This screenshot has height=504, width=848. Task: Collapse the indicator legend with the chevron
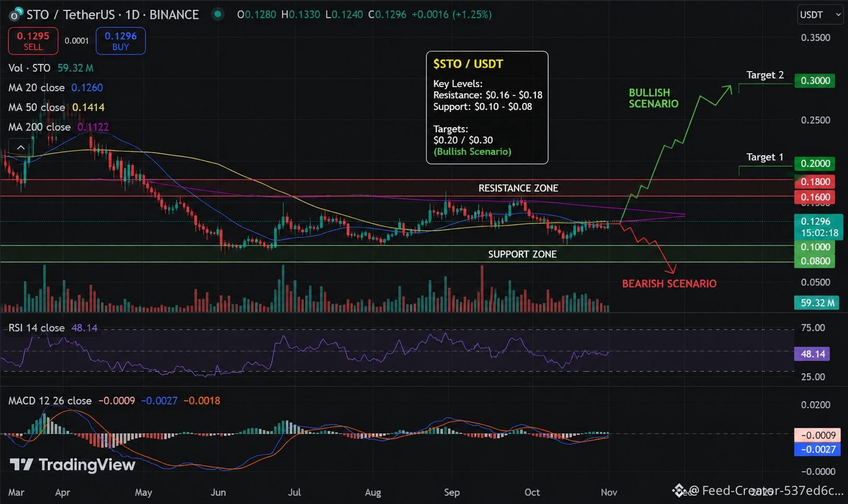coord(21,148)
